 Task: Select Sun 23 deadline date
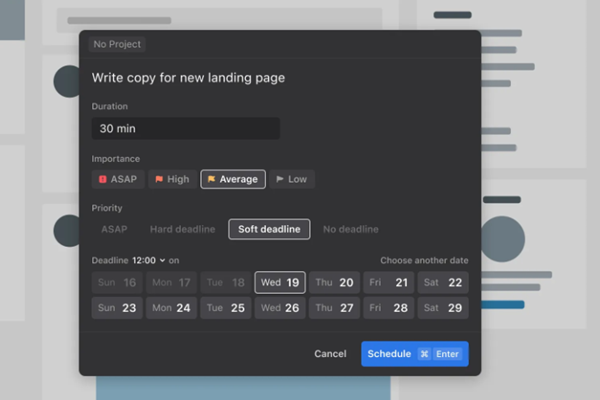pyautogui.click(x=117, y=308)
